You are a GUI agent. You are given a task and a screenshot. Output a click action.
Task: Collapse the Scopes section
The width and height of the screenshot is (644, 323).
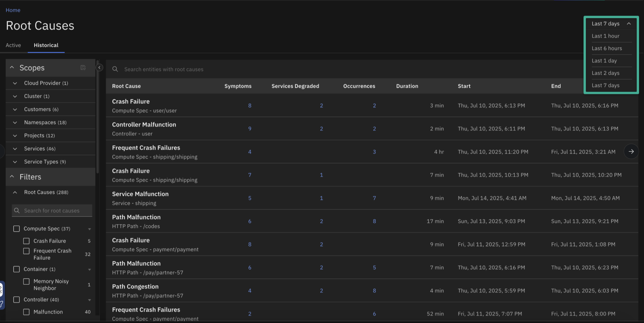pyautogui.click(x=12, y=68)
